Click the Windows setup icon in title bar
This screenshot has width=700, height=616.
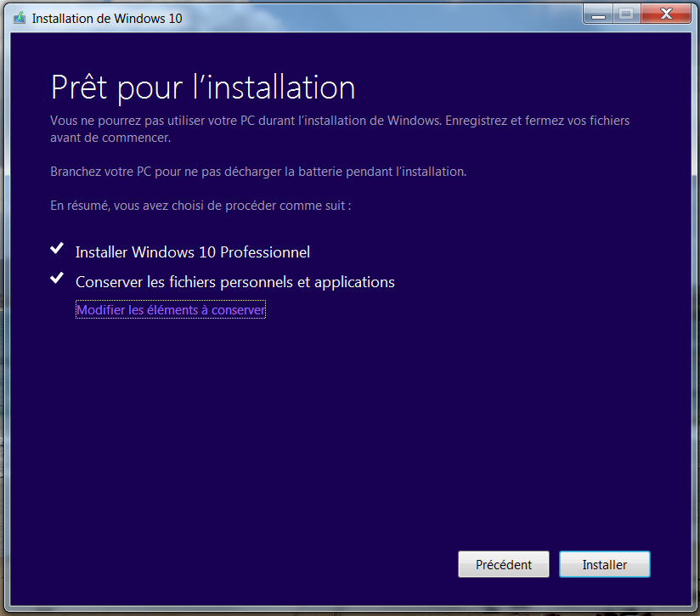point(20,19)
